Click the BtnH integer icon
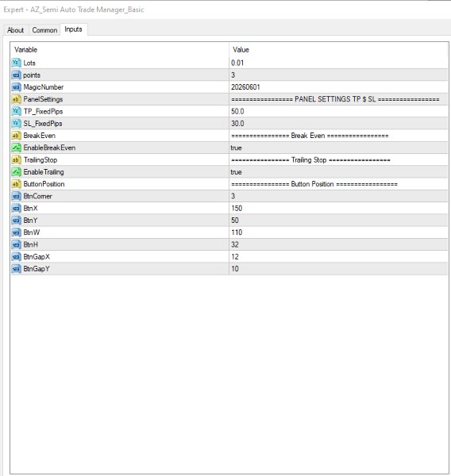Viewport: 451px width, 476px height. 16,244
